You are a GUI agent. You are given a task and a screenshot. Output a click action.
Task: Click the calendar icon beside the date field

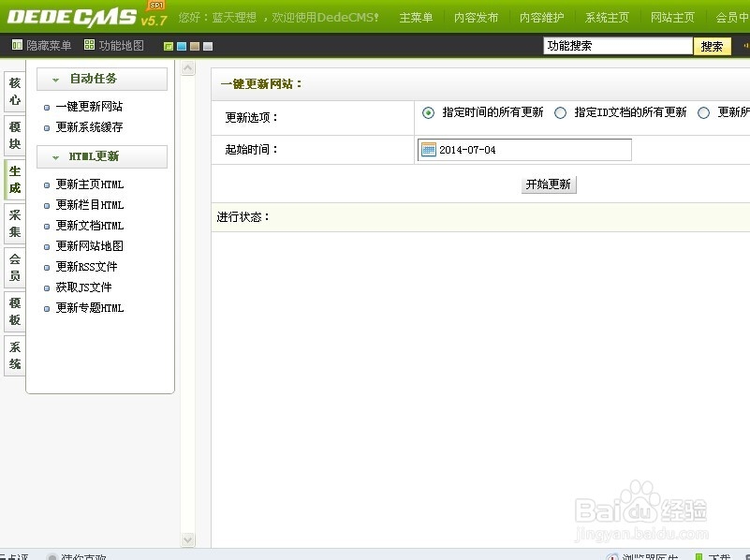coord(429,149)
